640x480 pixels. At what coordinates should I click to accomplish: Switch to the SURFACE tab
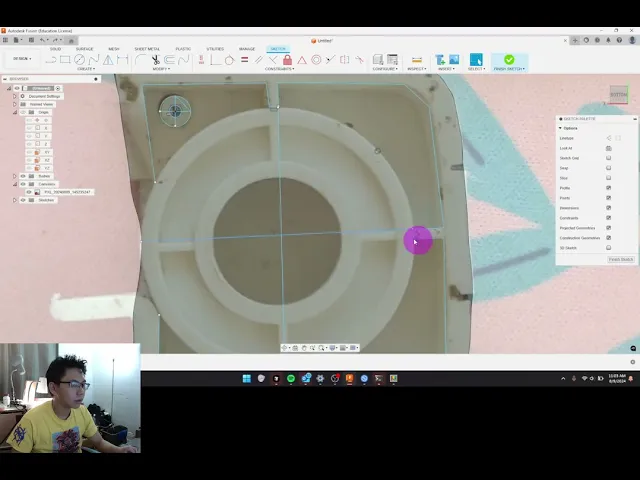tap(84, 49)
